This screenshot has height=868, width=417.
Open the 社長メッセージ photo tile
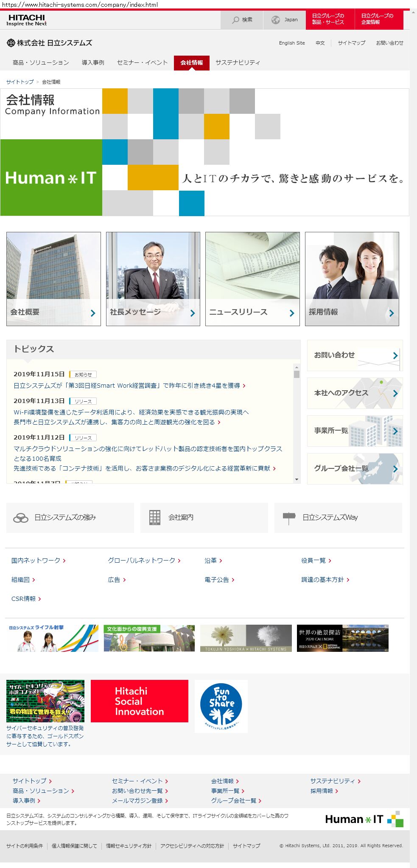[153, 279]
